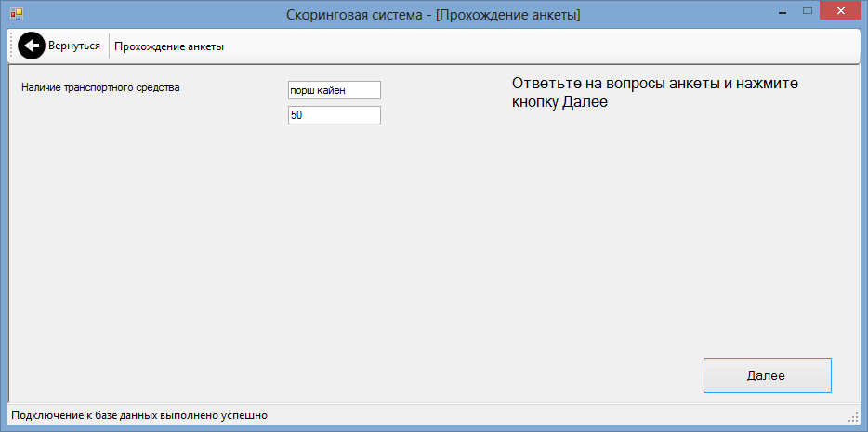This screenshot has width=868, height=432.
Task: Click the vertical separator after Вернуться
Action: click(x=109, y=46)
